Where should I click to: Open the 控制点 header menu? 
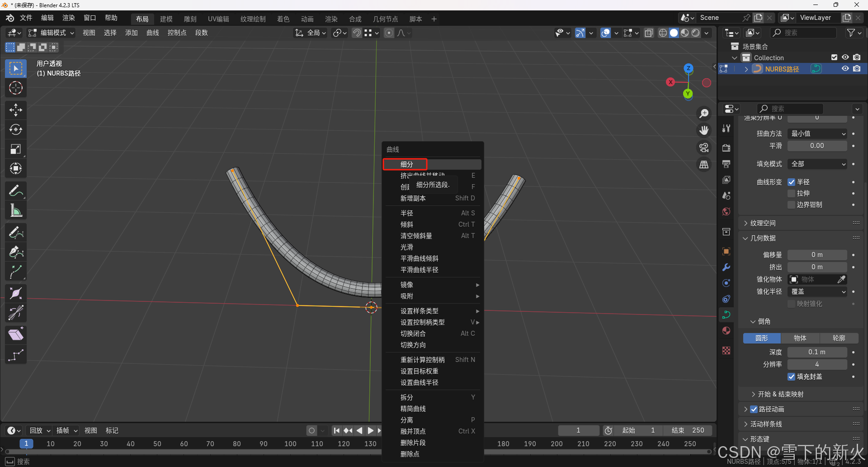pyautogui.click(x=177, y=33)
